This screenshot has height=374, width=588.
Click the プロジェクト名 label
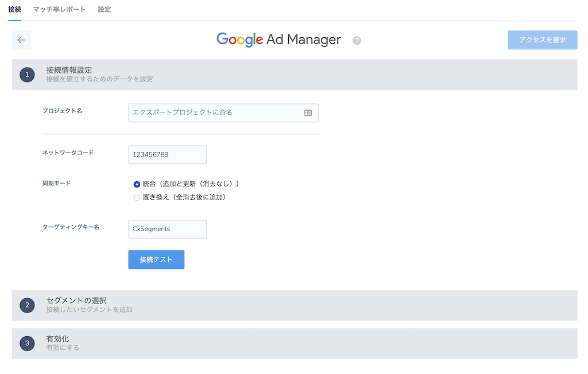coord(62,111)
